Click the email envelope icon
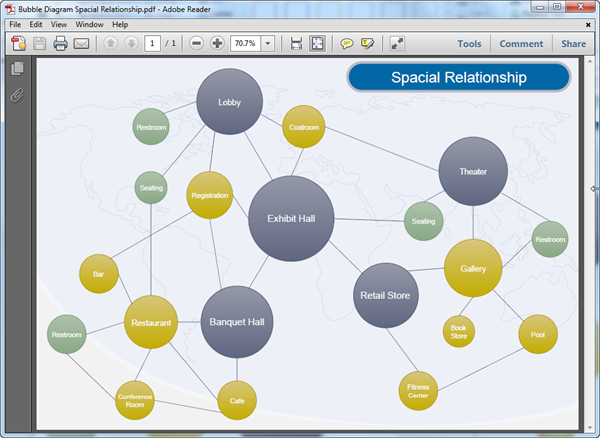600x438 pixels. pyautogui.click(x=81, y=44)
